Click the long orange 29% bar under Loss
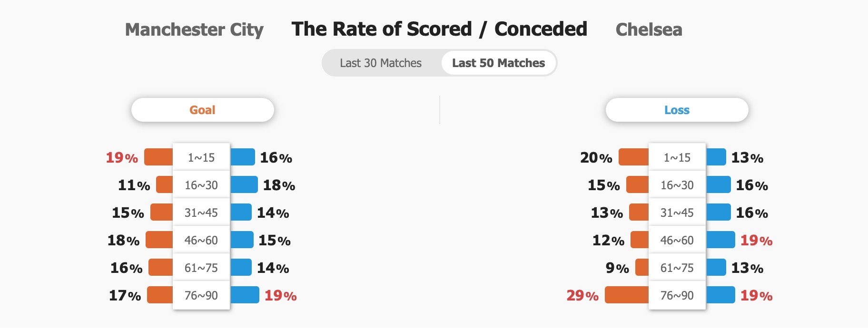This screenshot has height=329, width=868. 626,295
